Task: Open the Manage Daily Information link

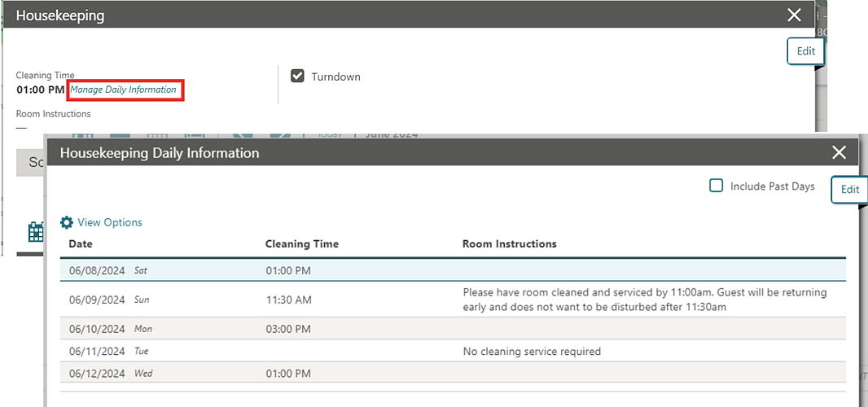Action: 123,90
